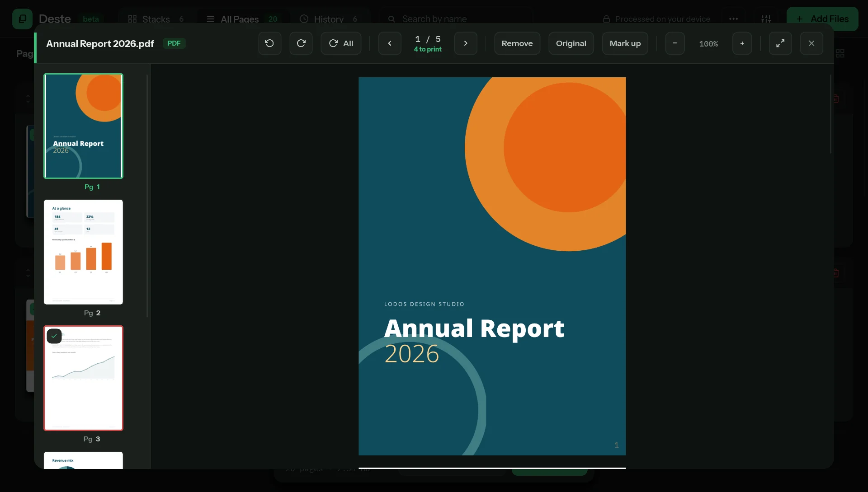Focus the Search by name field

456,19
